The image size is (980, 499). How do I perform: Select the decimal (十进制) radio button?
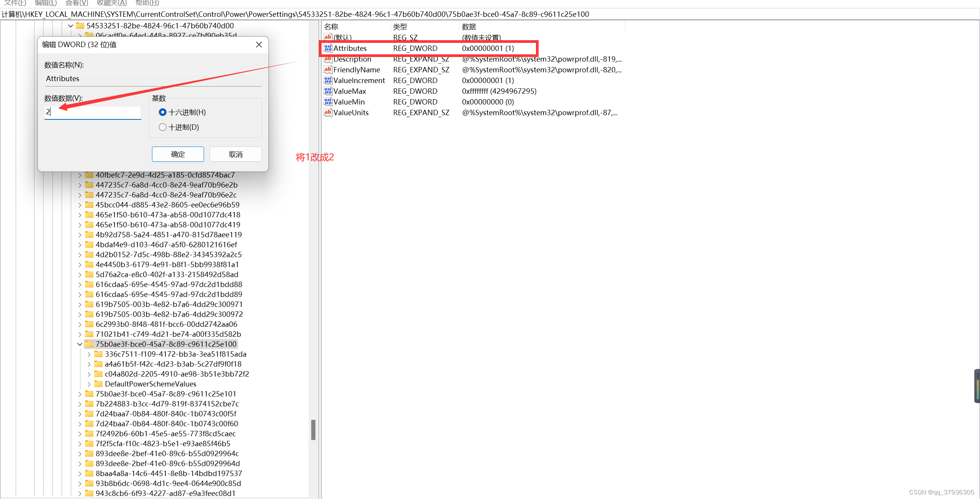pyautogui.click(x=163, y=127)
